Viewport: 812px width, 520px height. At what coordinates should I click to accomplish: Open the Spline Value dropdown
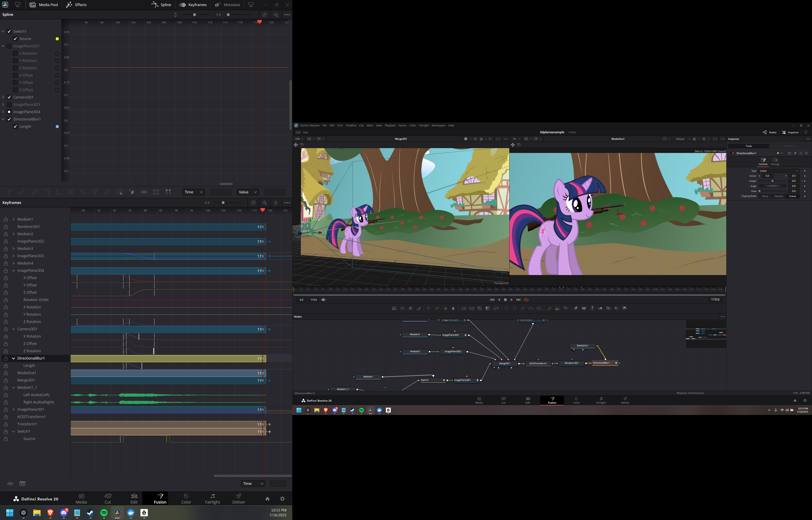[x=248, y=192]
